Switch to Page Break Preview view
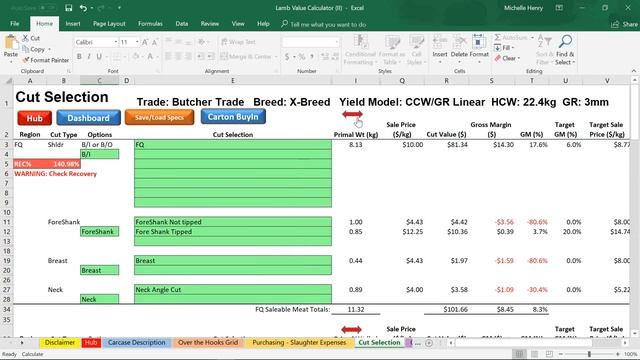The image size is (640, 360). pyautogui.click(x=549, y=354)
